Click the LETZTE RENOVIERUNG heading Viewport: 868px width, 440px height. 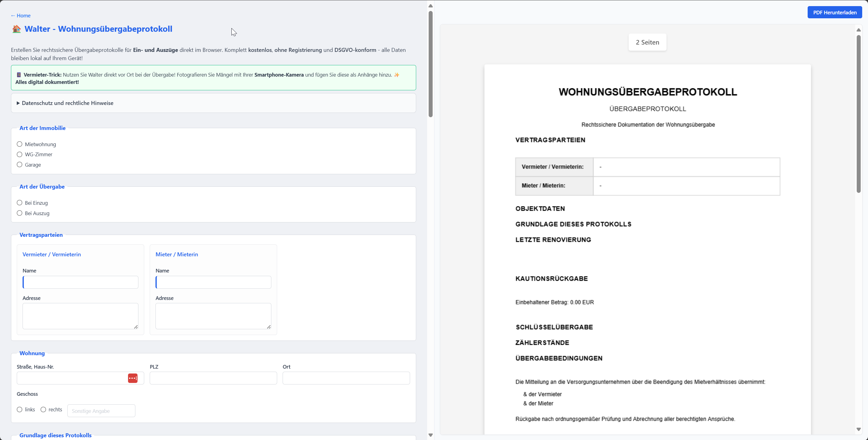553,240
